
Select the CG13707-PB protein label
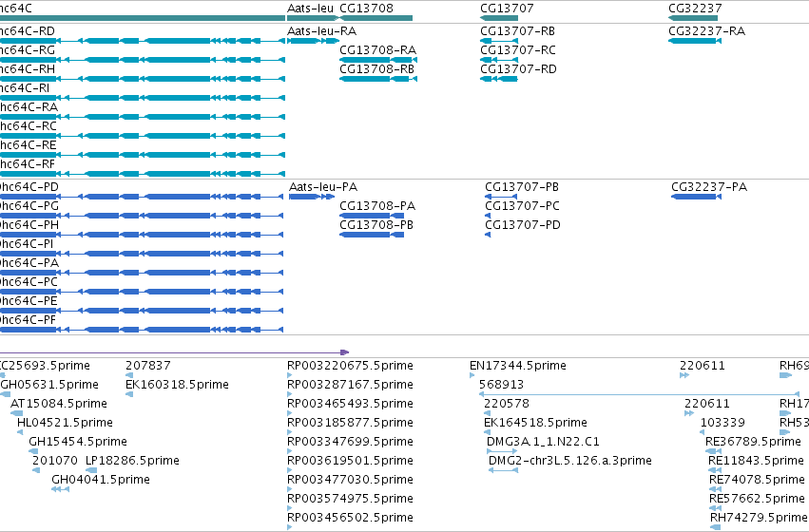pos(522,186)
